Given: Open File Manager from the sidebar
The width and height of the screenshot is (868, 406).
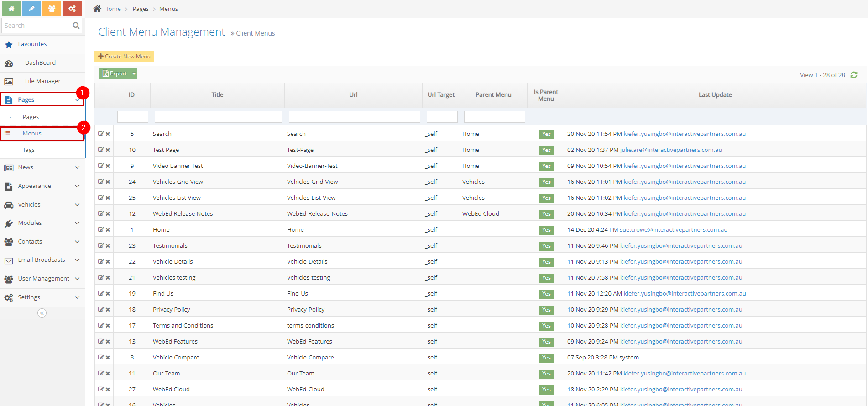Looking at the screenshot, I should click(42, 81).
